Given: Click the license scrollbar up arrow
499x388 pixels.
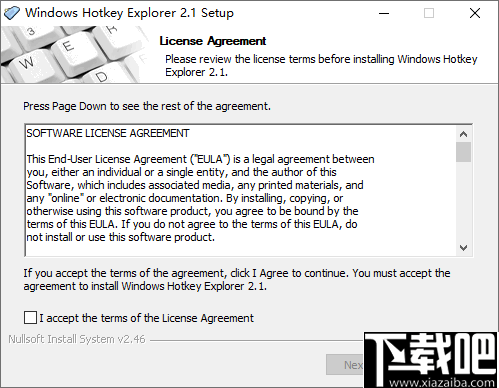Looking at the screenshot, I should click(x=463, y=134).
